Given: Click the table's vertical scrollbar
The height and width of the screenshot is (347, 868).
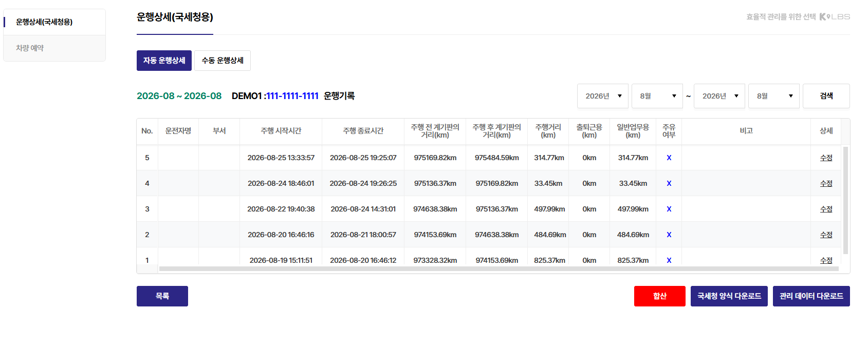Looking at the screenshot, I should tap(845, 200).
